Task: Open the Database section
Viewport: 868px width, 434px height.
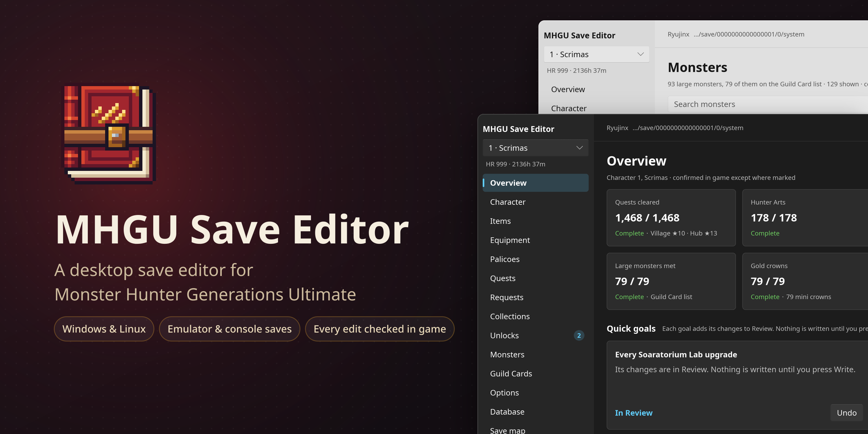Action: click(535, 412)
